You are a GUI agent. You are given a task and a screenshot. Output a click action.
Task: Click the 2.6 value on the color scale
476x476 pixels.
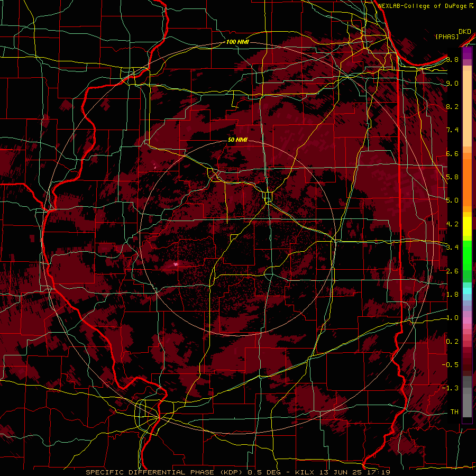tap(452, 271)
